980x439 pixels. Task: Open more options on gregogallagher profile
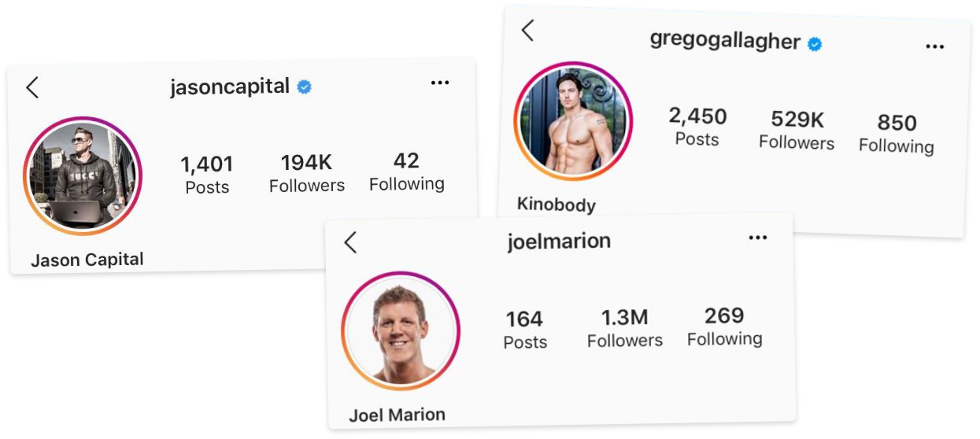pos(934,47)
